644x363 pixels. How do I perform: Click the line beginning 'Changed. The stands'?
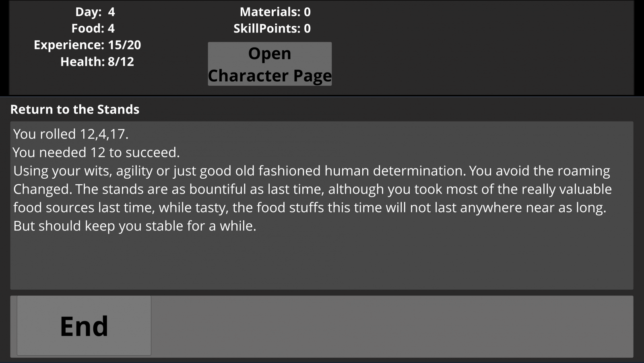(312, 189)
